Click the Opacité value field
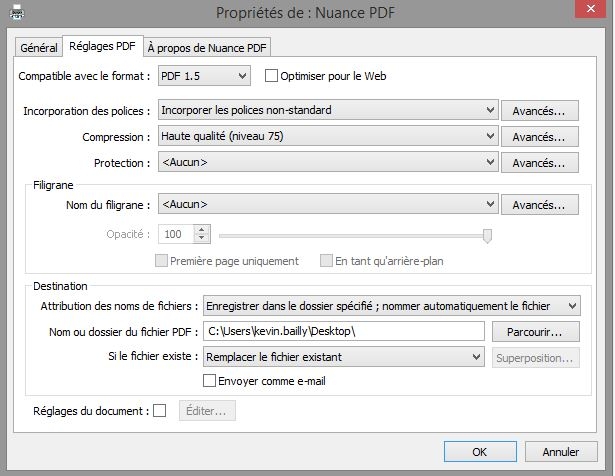615x476 pixels. [x=176, y=234]
